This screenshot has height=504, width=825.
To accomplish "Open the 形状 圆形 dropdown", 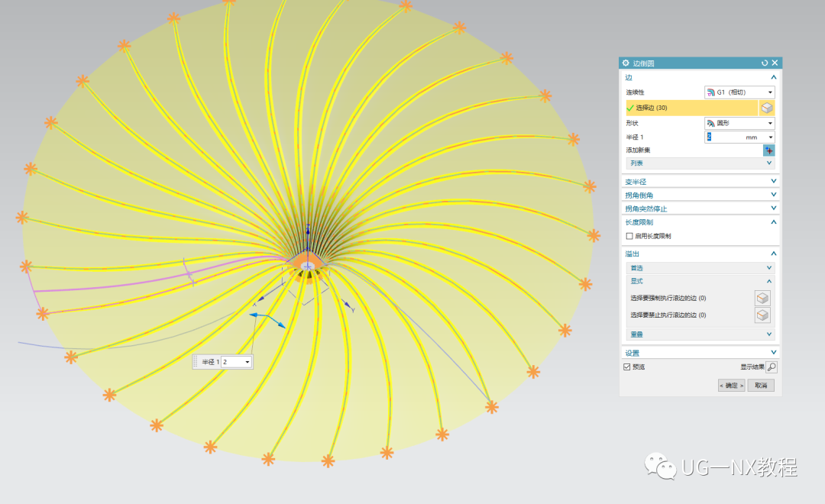I will [739, 123].
